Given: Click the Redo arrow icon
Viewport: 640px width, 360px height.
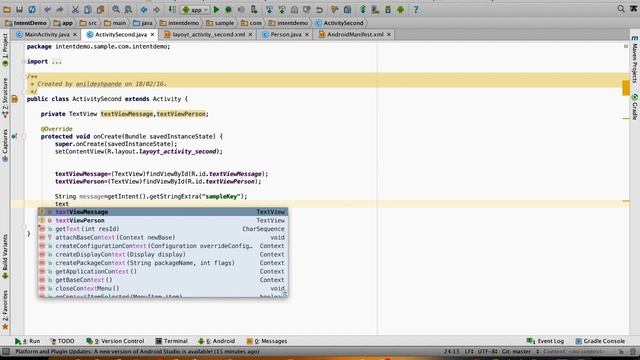Looking at the screenshot, I should point(60,9).
